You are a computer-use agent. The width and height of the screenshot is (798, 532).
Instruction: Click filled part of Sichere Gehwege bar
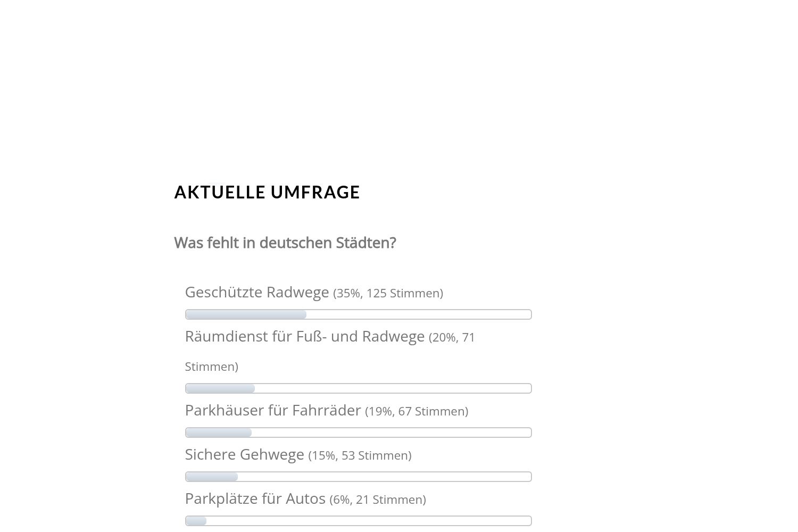[x=212, y=477]
